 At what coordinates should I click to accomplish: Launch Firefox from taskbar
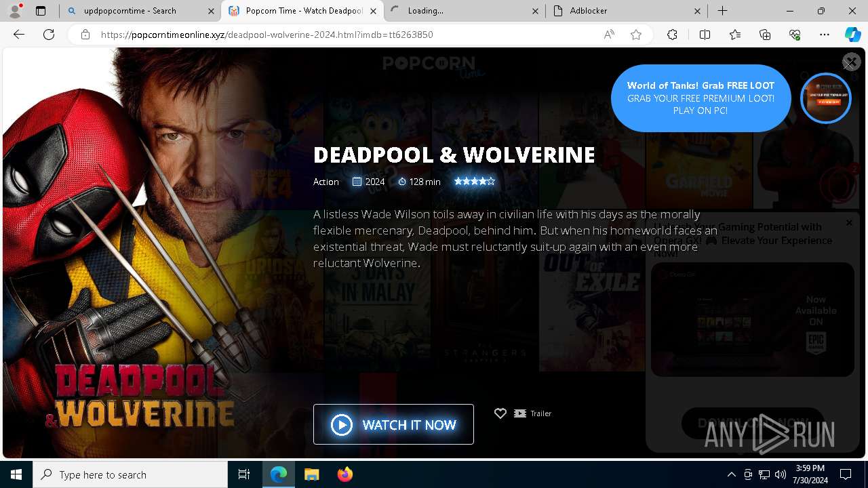[x=345, y=474]
